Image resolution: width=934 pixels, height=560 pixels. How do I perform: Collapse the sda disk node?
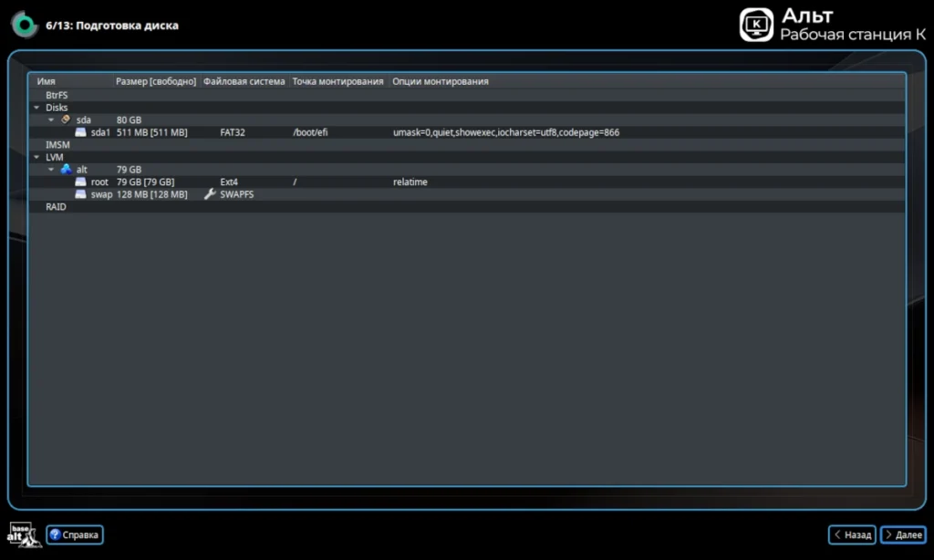point(51,119)
